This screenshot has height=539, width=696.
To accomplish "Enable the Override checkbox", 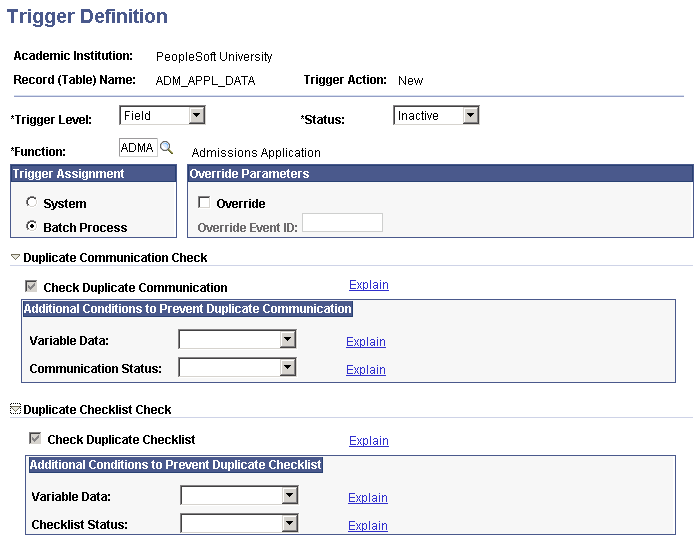I will point(204,202).
